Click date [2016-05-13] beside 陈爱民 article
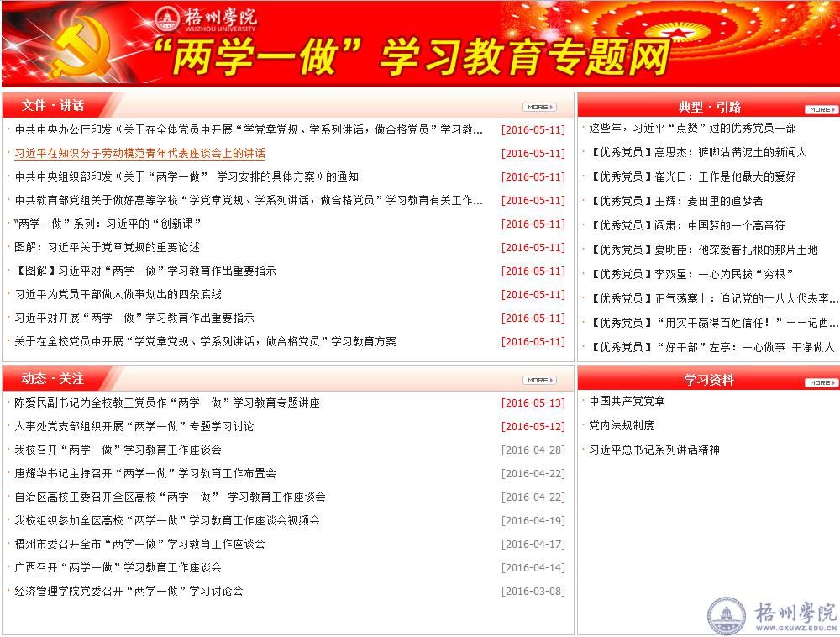Screen dimensions: 840x637 pyautogui.click(x=533, y=403)
